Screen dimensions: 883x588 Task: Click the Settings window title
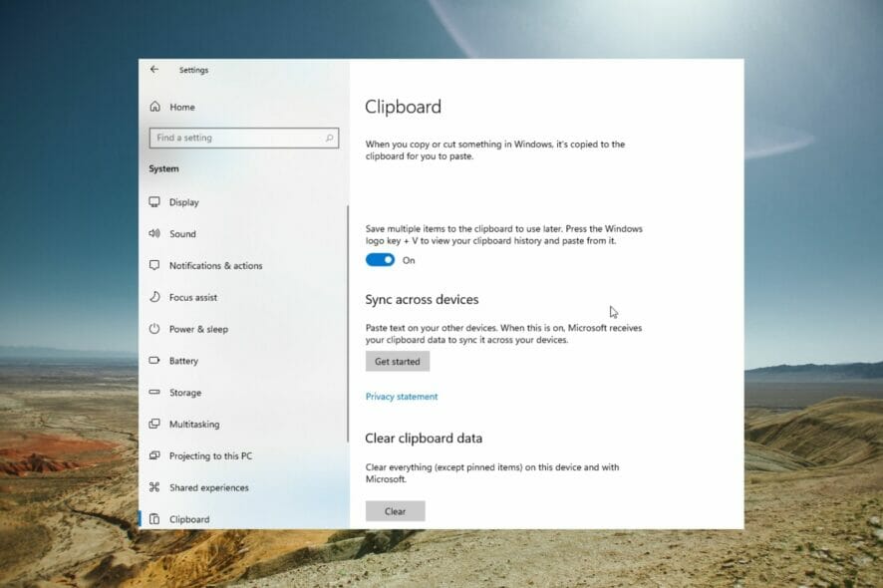193,70
